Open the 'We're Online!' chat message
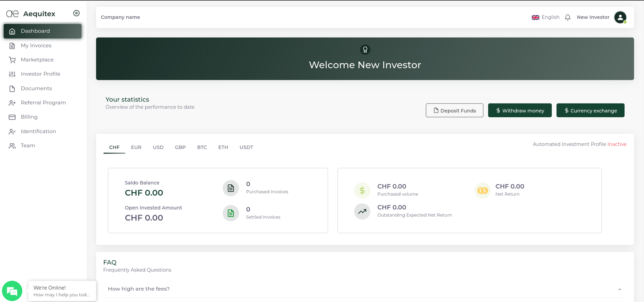Image resolution: width=644 pixels, height=302 pixels. 62,291
